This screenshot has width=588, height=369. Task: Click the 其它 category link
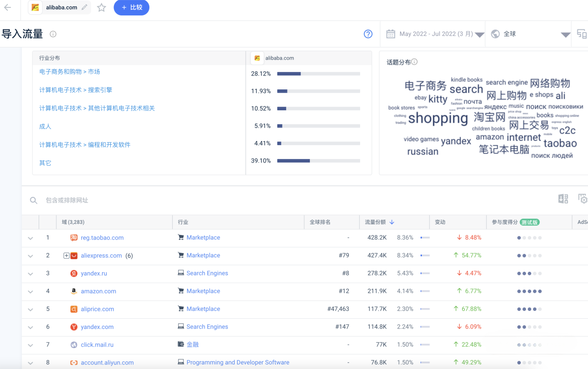(45, 163)
